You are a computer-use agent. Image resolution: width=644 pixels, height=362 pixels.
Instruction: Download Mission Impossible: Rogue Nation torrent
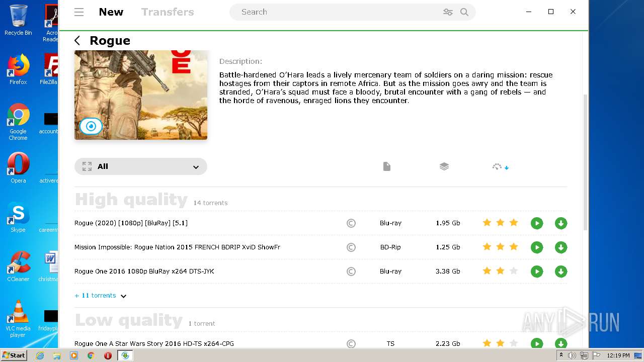click(x=561, y=247)
